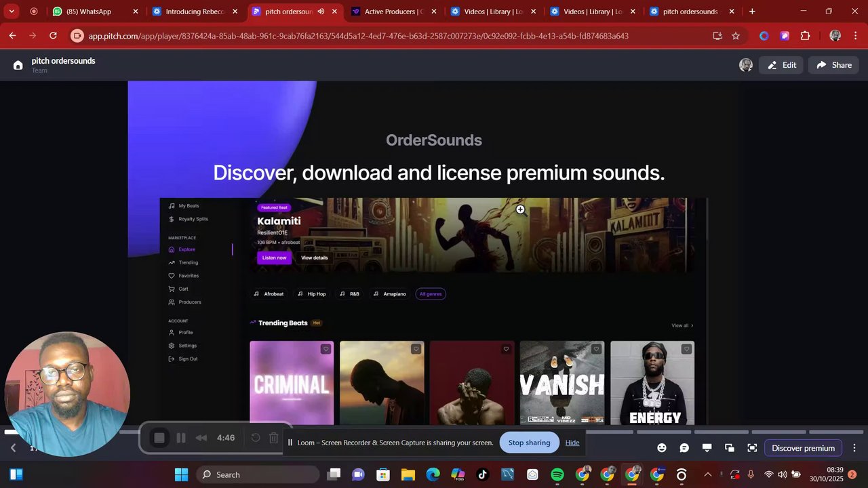This screenshot has width=868, height=488.
Task: Click the View details button for Kalamiti
Action: pos(315,258)
